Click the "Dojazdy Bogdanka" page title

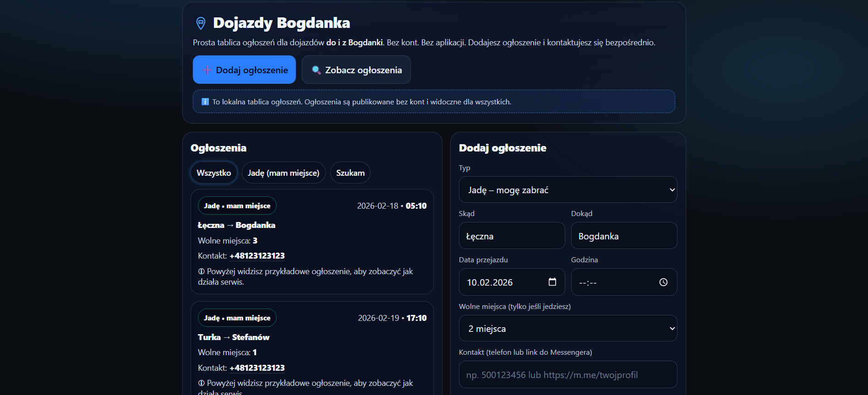click(282, 23)
